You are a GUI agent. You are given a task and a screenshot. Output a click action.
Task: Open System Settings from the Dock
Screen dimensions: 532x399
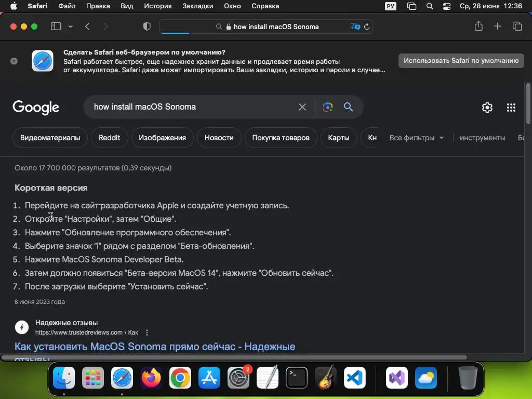tap(238, 377)
